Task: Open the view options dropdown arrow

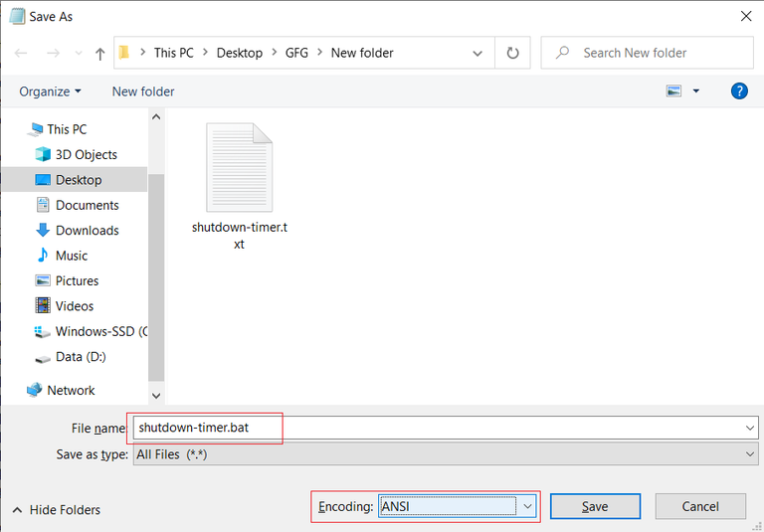Action: click(x=696, y=91)
